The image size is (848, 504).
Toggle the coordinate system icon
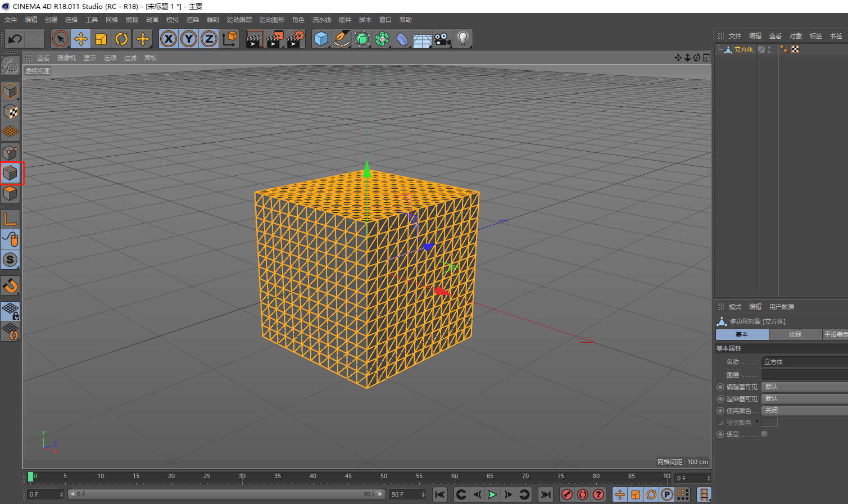click(x=229, y=39)
